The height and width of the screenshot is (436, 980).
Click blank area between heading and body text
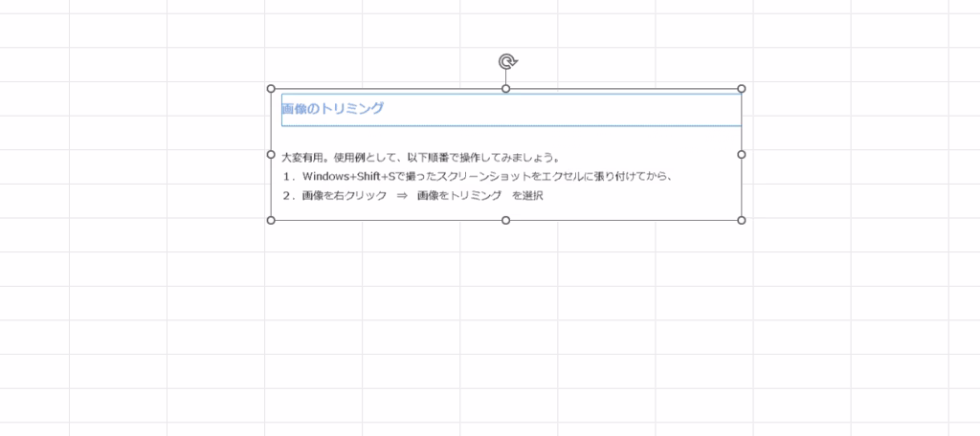[507, 138]
